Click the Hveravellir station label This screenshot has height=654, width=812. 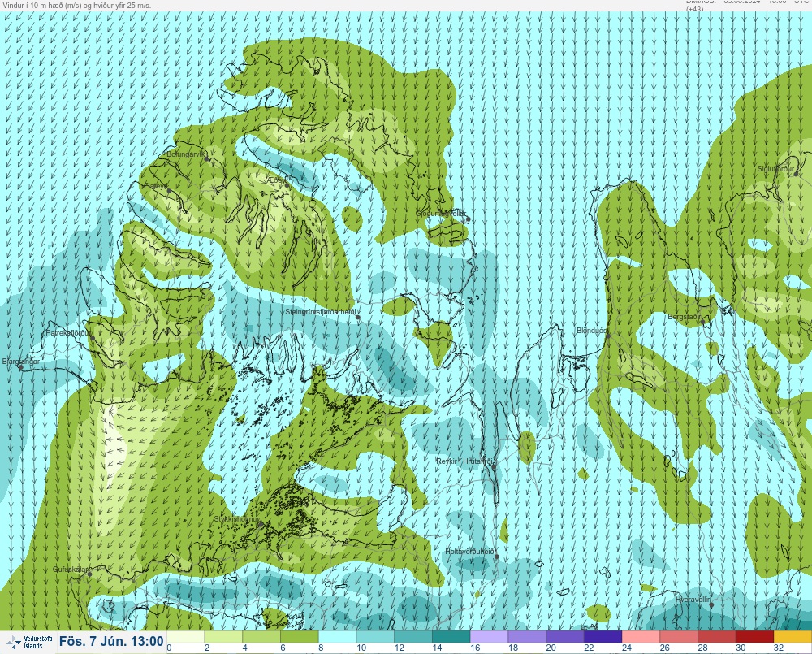pyautogui.click(x=693, y=600)
